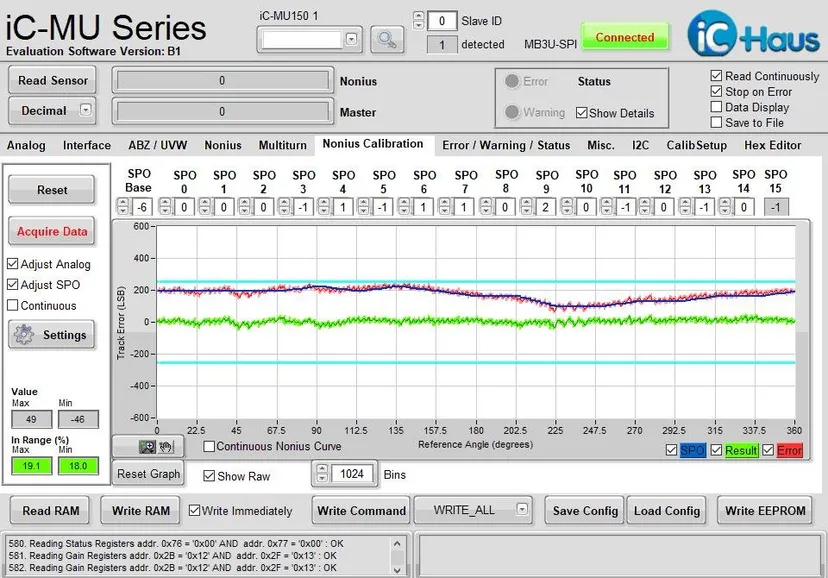This screenshot has height=578, width=828.
Task: Adjust the SPO Base stepper arrows
Action: (x=123, y=206)
